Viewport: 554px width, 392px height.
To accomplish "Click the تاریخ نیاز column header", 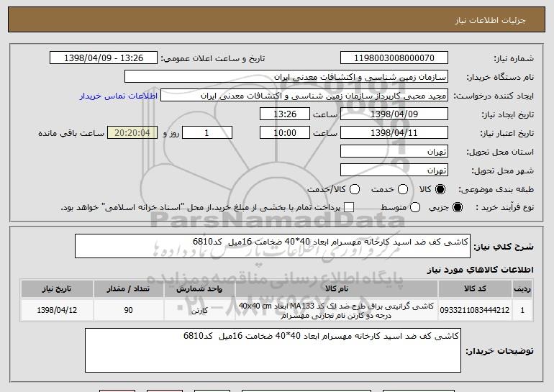I will pos(57,289).
